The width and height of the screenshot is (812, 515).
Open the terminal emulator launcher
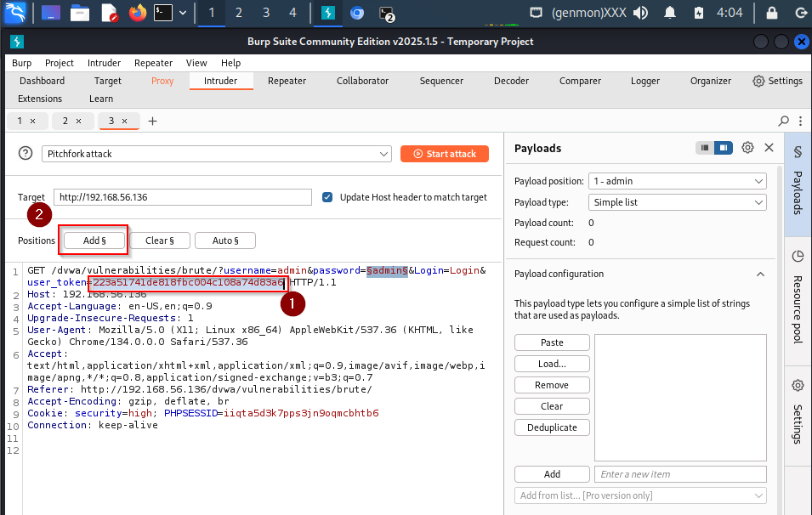pyautogui.click(x=163, y=13)
